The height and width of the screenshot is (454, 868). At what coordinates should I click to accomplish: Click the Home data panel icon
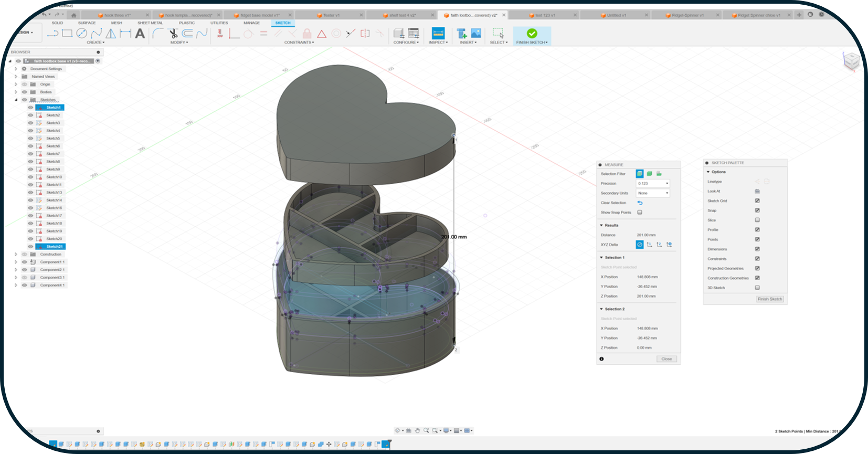[x=73, y=15]
